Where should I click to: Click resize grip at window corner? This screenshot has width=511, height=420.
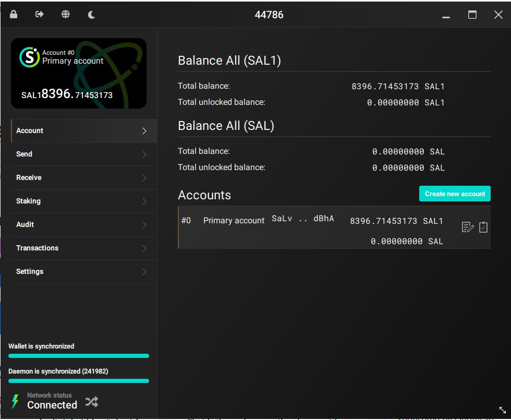coord(503,410)
